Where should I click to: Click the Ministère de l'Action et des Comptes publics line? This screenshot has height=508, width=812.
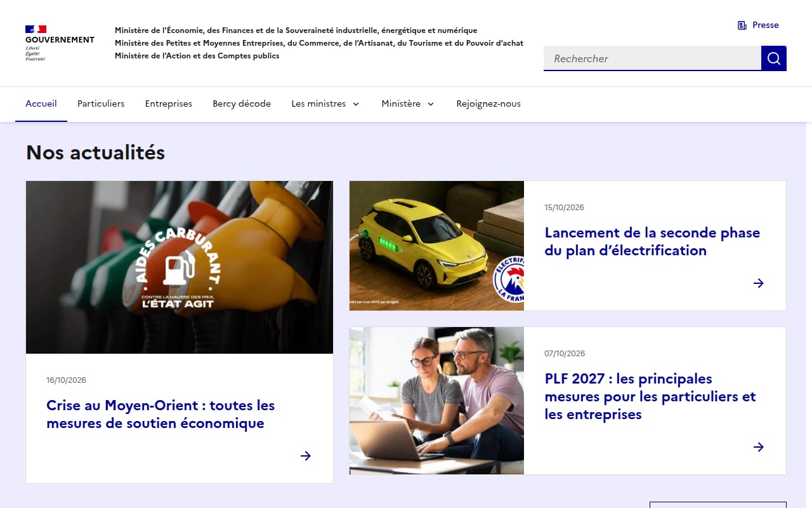197,56
